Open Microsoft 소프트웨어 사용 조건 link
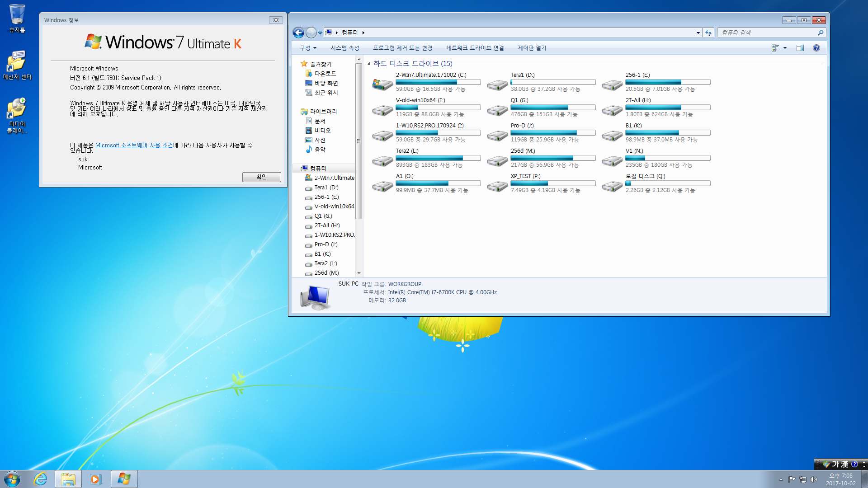The width and height of the screenshot is (868, 488). pos(134,145)
